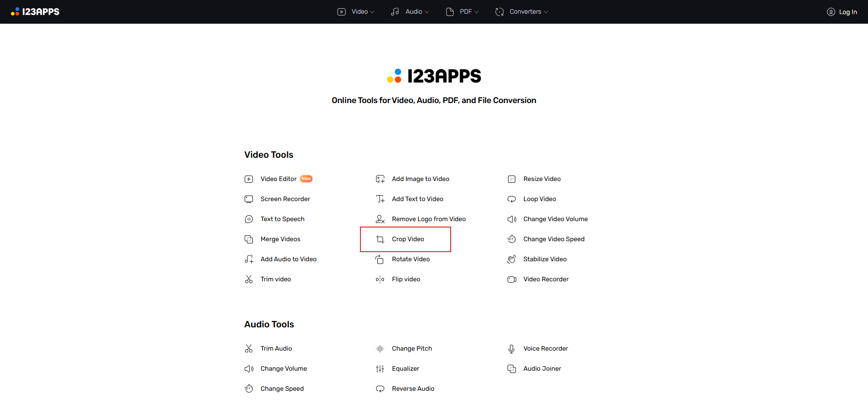This screenshot has width=868, height=419.
Task: Click the Flip video icon
Action: coord(380,279)
